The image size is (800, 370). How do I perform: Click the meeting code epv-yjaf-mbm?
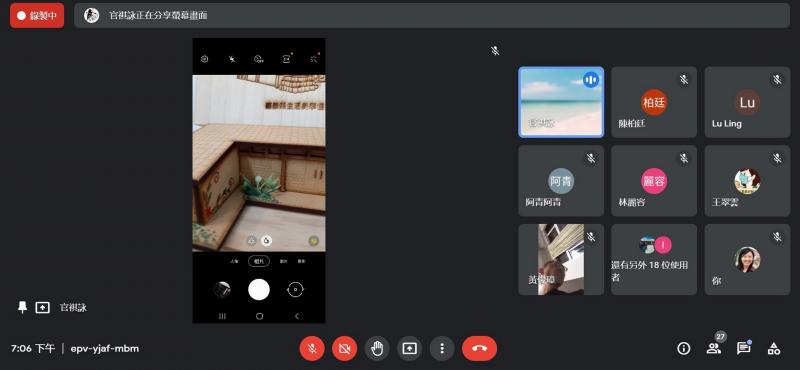104,349
